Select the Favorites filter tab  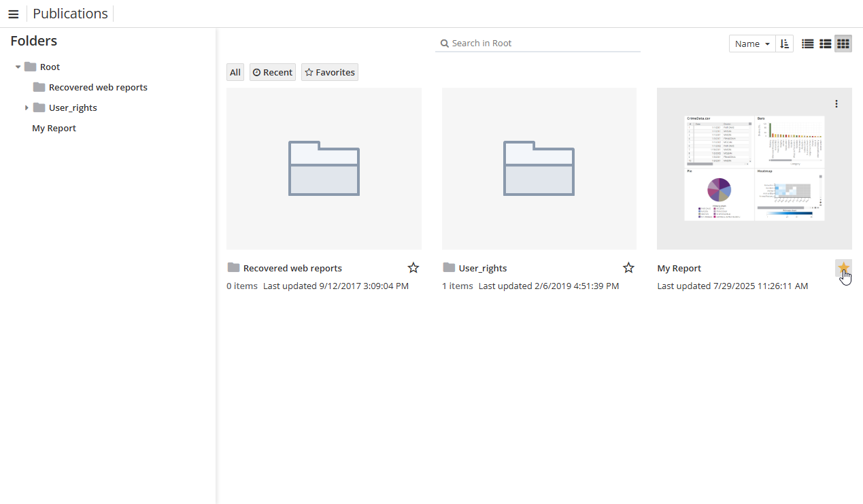click(x=330, y=72)
